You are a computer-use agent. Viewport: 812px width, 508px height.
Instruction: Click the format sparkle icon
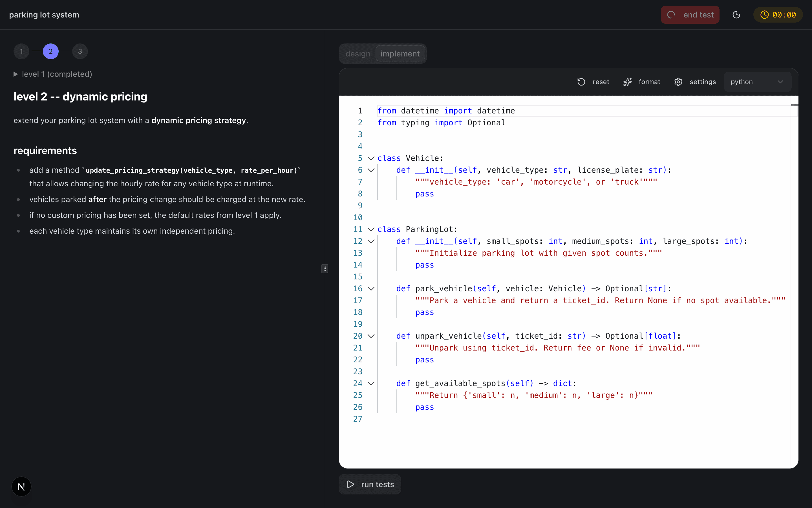pos(627,82)
